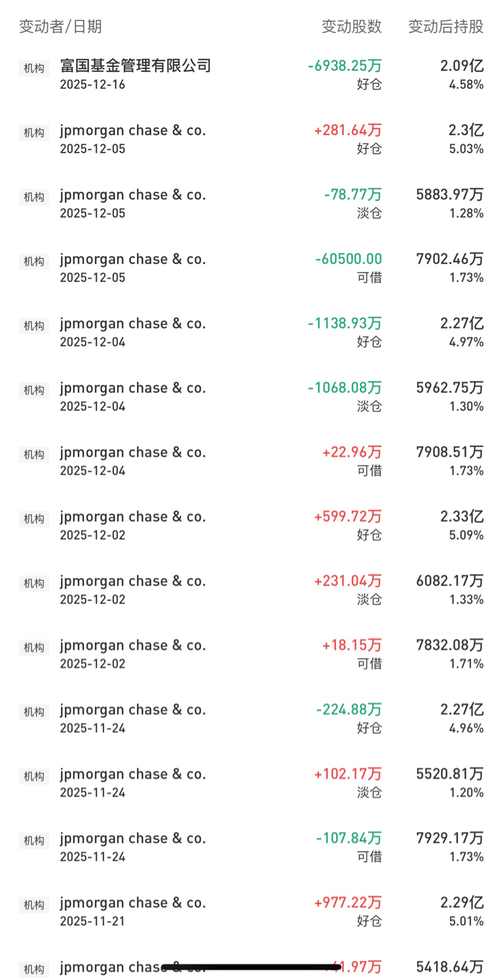Tap the 机构 badge on the +977.22万 row
Screen dimensions: 503x980
(x=34, y=905)
